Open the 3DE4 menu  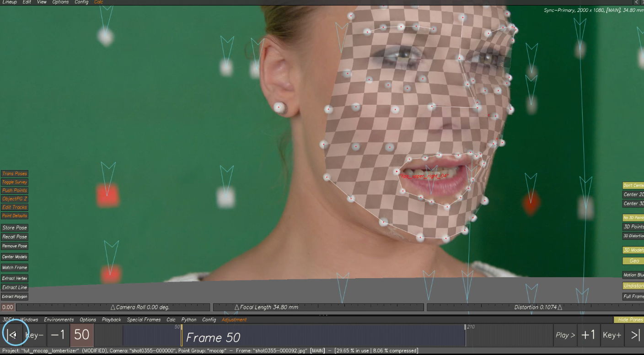8,320
